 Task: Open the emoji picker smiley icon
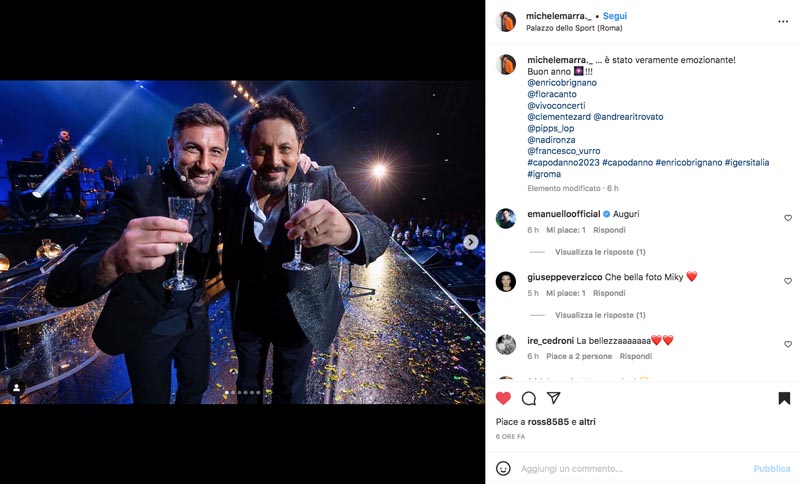[503, 468]
